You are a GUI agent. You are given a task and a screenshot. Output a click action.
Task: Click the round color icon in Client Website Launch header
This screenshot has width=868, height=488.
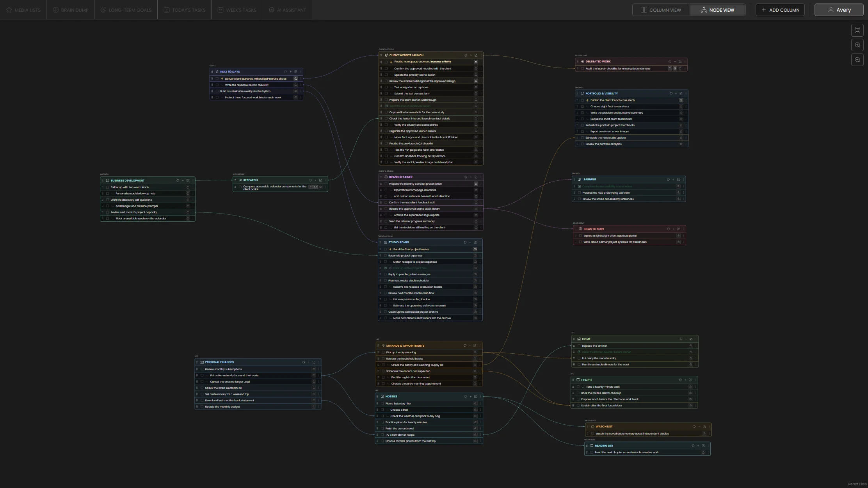click(x=466, y=55)
